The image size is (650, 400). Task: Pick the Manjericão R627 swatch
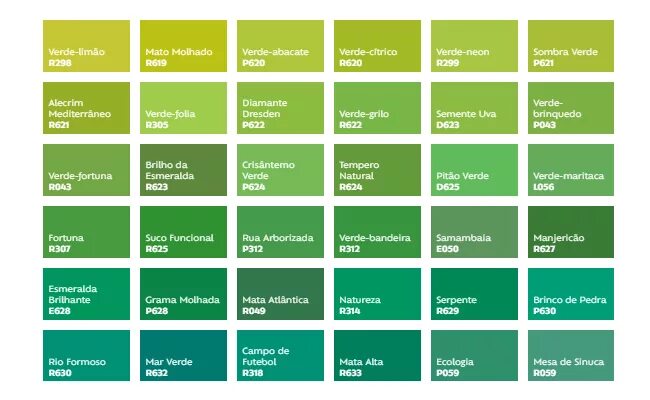pyautogui.click(x=571, y=232)
